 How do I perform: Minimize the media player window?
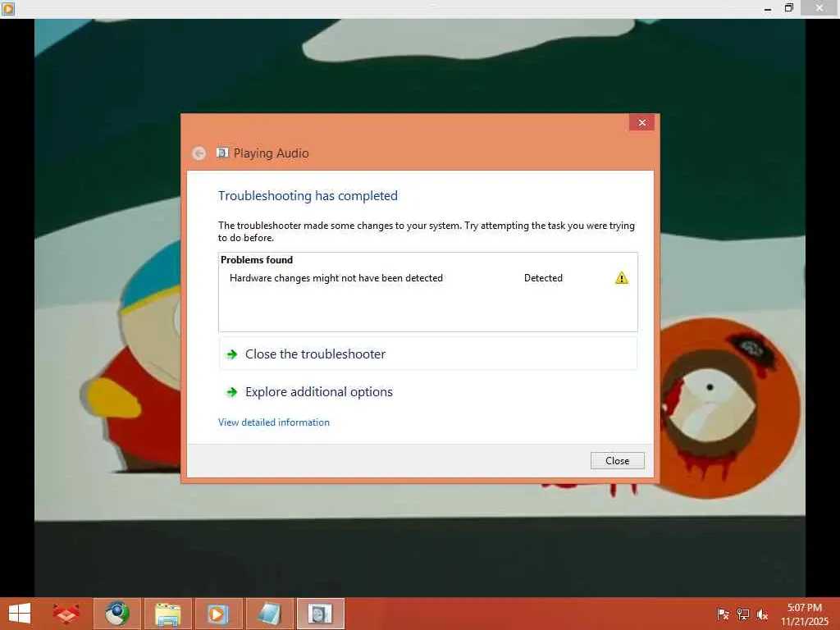pos(768,8)
